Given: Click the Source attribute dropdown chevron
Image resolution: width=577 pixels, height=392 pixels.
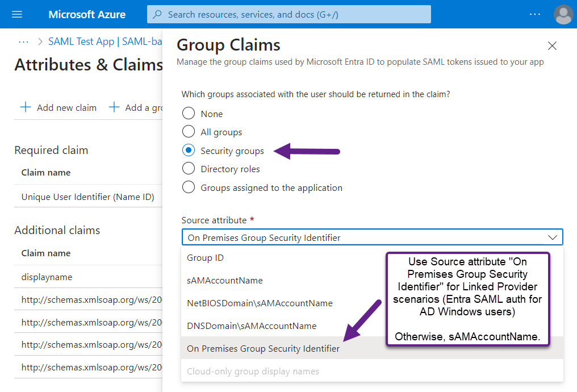Looking at the screenshot, I should (x=553, y=237).
